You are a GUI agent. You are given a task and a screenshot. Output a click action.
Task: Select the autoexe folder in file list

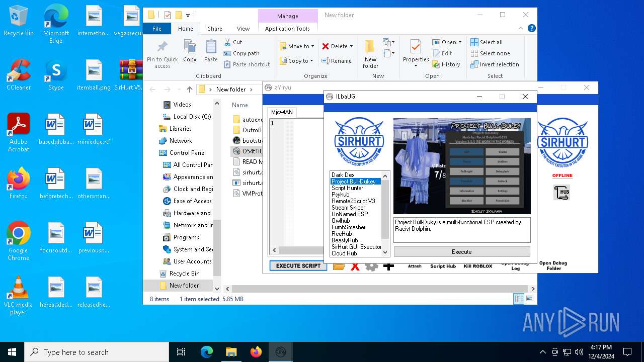click(x=248, y=120)
